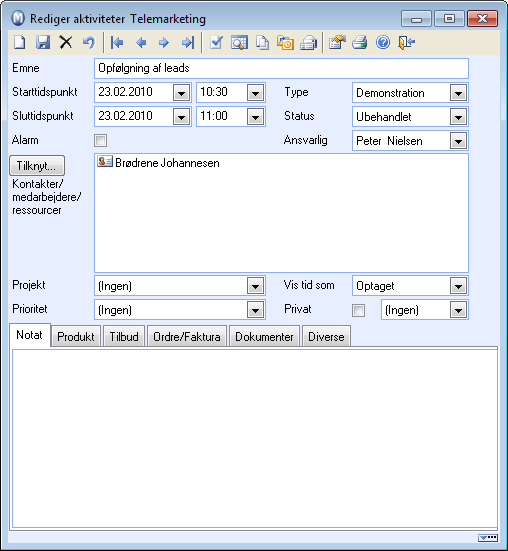This screenshot has width=508, height=551.
Task: Click the New document toolbar icon
Action: click(20, 43)
